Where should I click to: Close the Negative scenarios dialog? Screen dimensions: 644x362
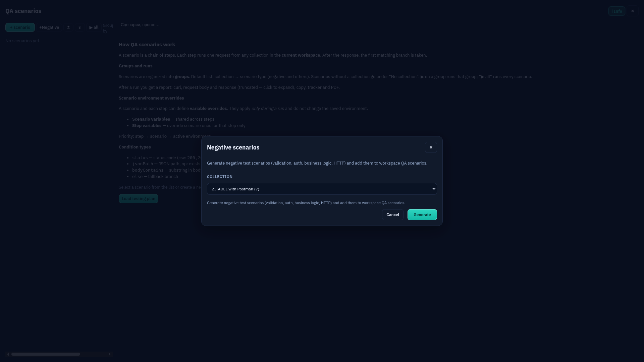pyautogui.click(x=431, y=147)
